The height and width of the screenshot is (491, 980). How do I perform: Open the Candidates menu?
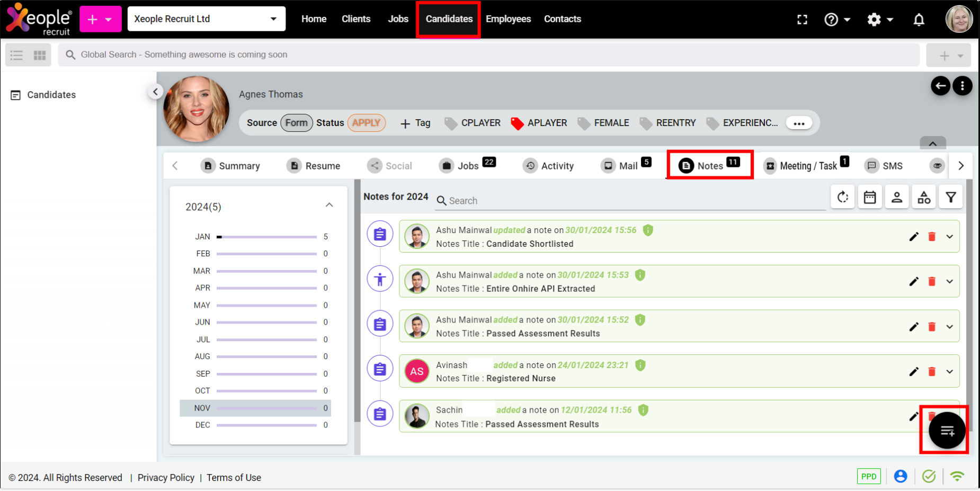[x=449, y=19]
